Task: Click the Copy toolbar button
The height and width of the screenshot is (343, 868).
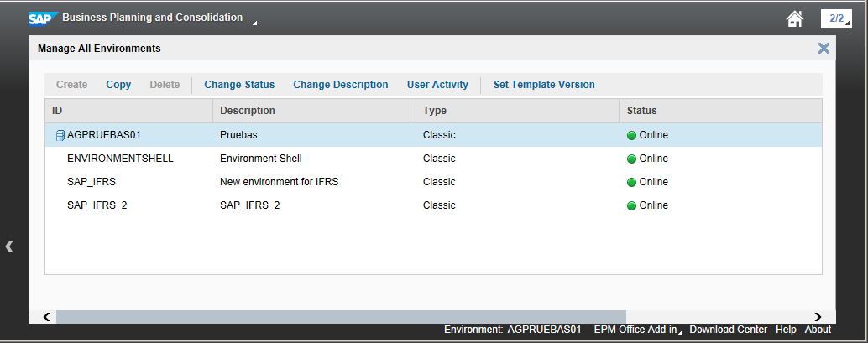Action: point(118,85)
